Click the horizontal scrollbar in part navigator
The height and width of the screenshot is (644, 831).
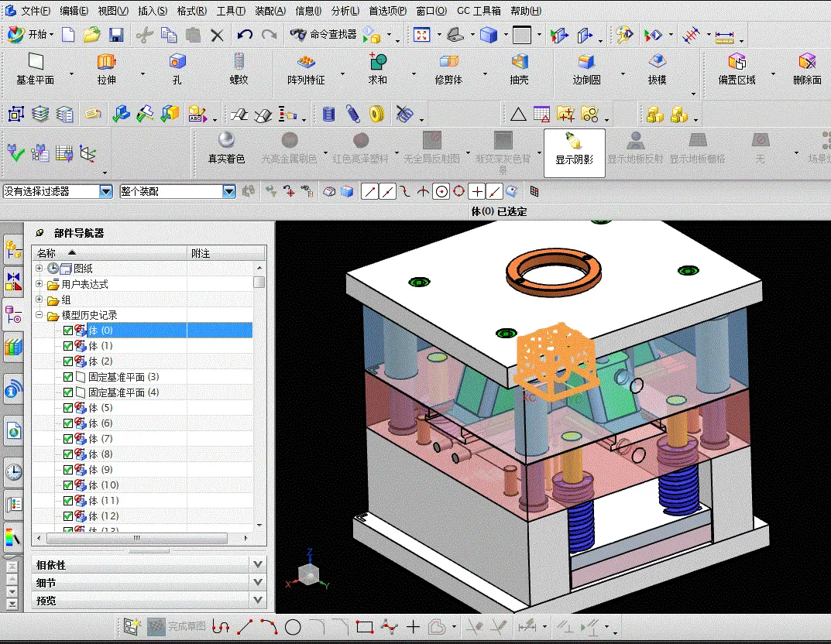point(137,538)
